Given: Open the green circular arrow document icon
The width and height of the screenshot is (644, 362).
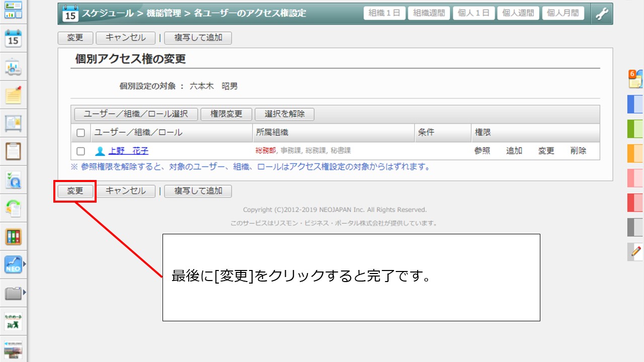Looking at the screenshot, I should point(13,208).
